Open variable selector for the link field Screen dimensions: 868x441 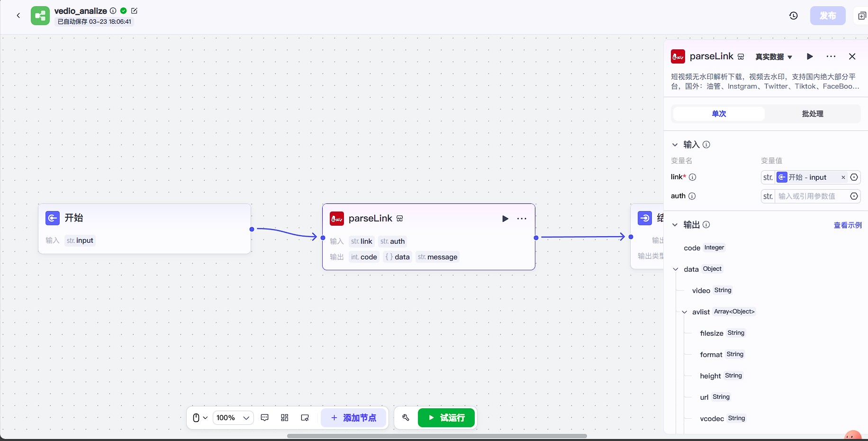[854, 177]
